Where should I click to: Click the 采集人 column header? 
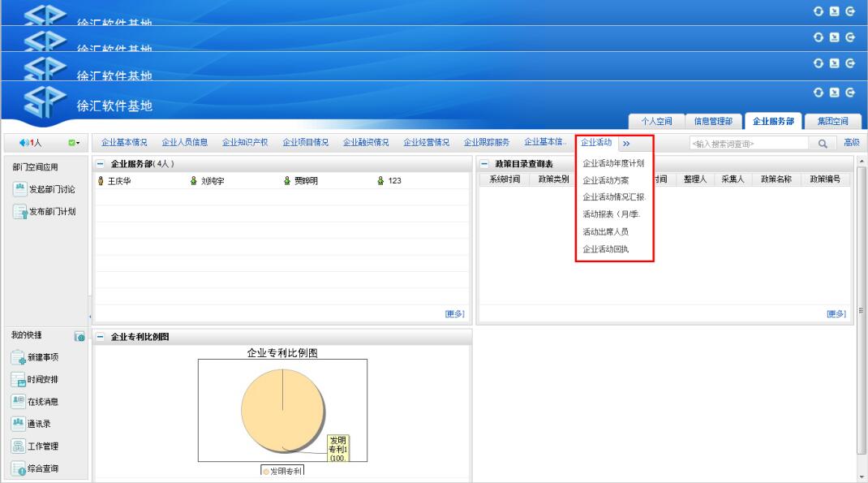click(733, 179)
